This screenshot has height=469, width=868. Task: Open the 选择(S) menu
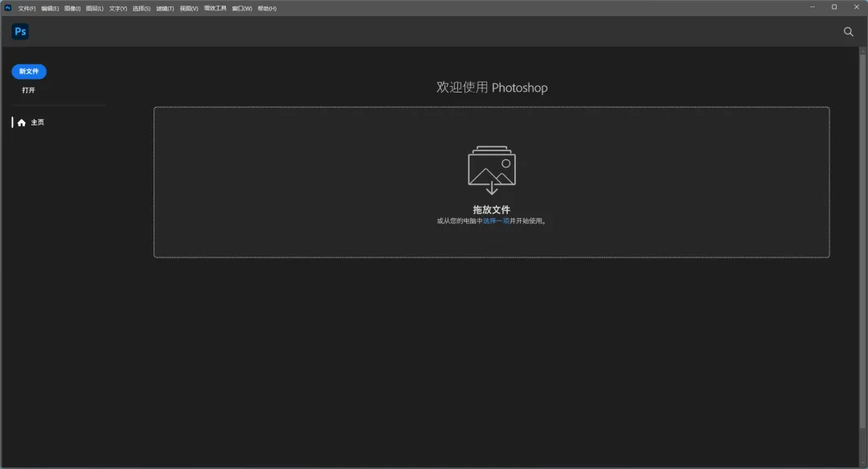click(x=141, y=8)
